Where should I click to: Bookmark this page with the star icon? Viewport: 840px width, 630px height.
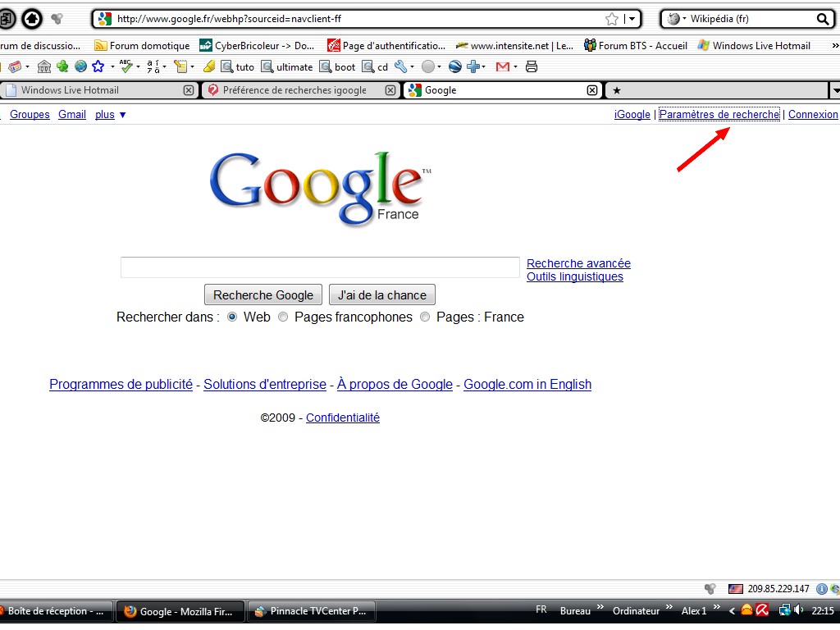click(611, 19)
